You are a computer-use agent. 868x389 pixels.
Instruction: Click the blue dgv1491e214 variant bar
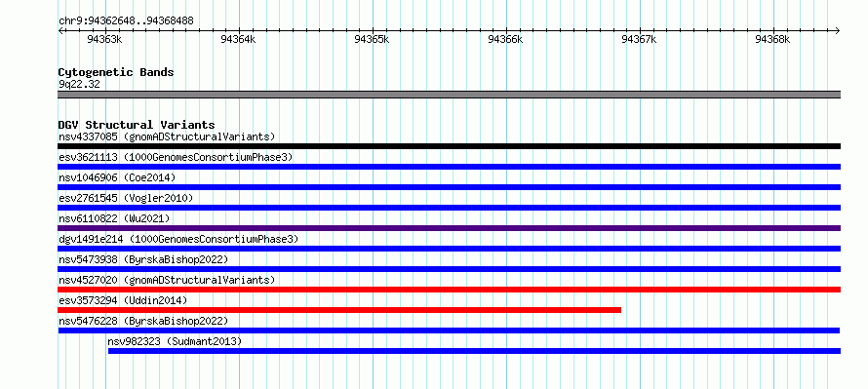[x=449, y=249]
